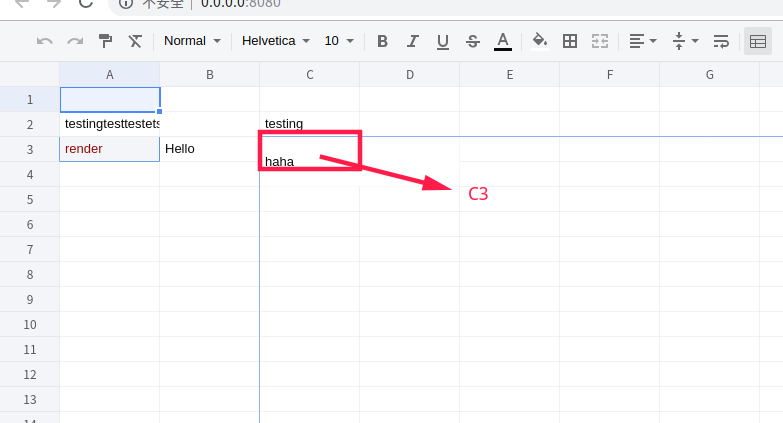Click the red 'render' cell
Image resolution: width=783 pixels, height=423 pixels.
click(x=110, y=149)
